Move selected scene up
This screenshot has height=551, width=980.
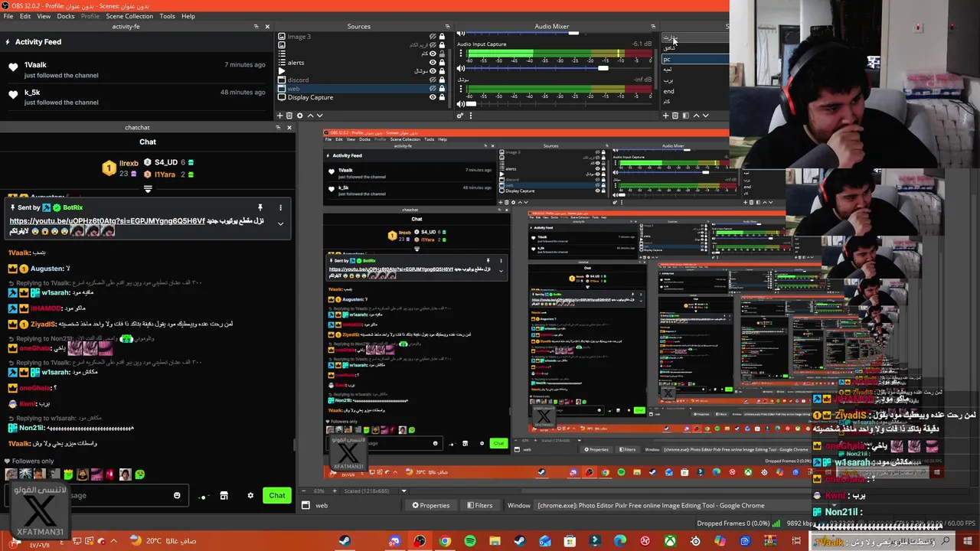pos(697,116)
